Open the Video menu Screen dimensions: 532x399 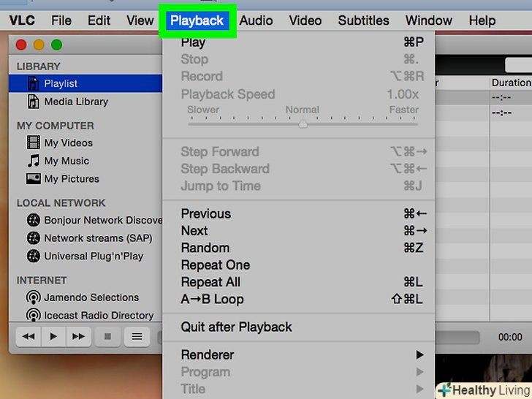point(305,20)
